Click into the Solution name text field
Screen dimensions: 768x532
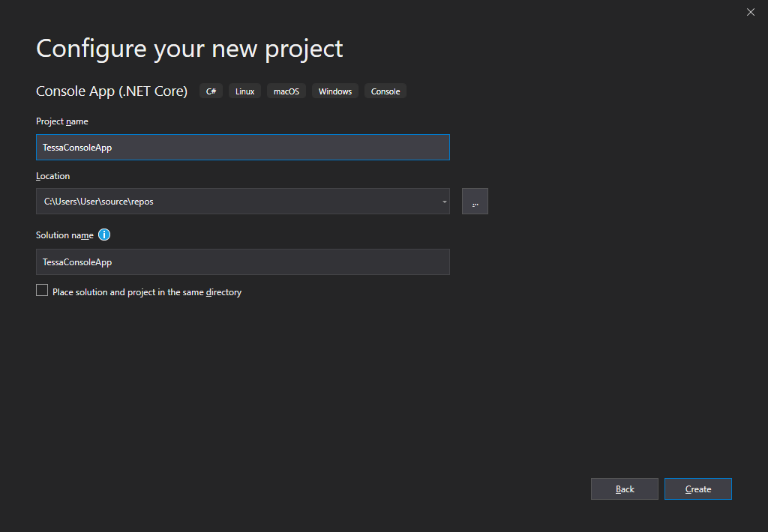pyautogui.click(x=242, y=262)
